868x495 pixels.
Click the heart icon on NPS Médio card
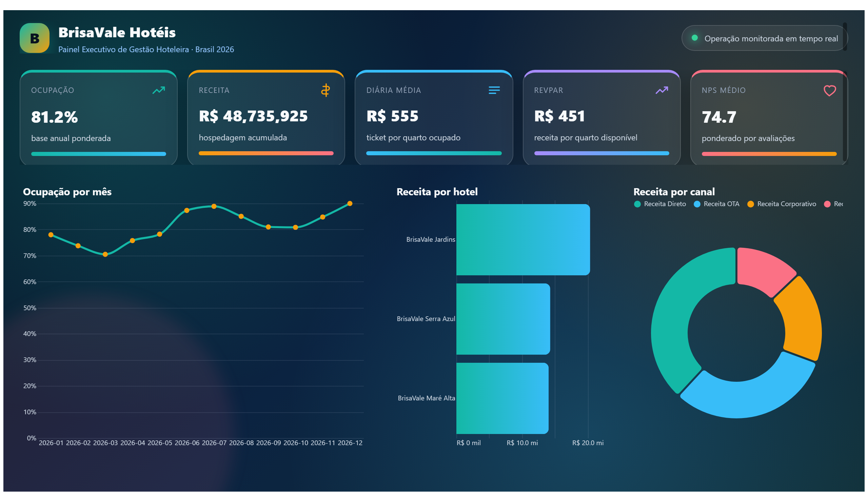[830, 91]
